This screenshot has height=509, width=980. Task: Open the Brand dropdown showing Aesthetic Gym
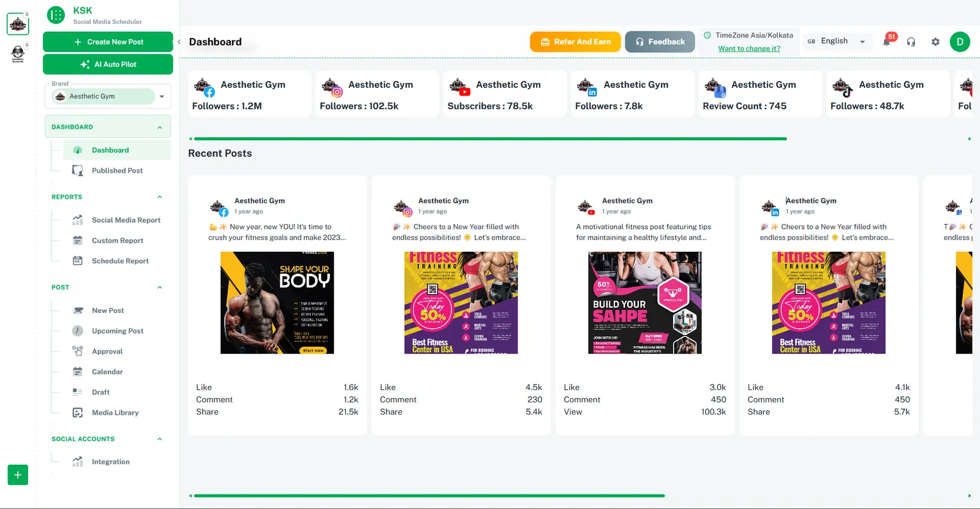click(x=108, y=96)
